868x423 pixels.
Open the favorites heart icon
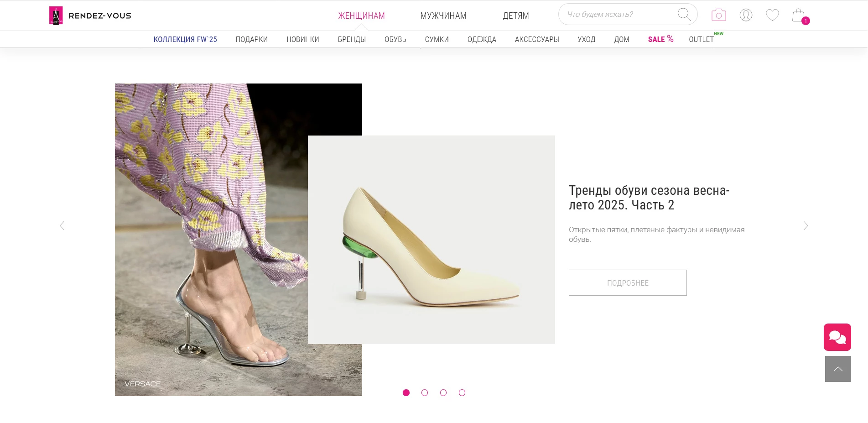(x=772, y=15)
